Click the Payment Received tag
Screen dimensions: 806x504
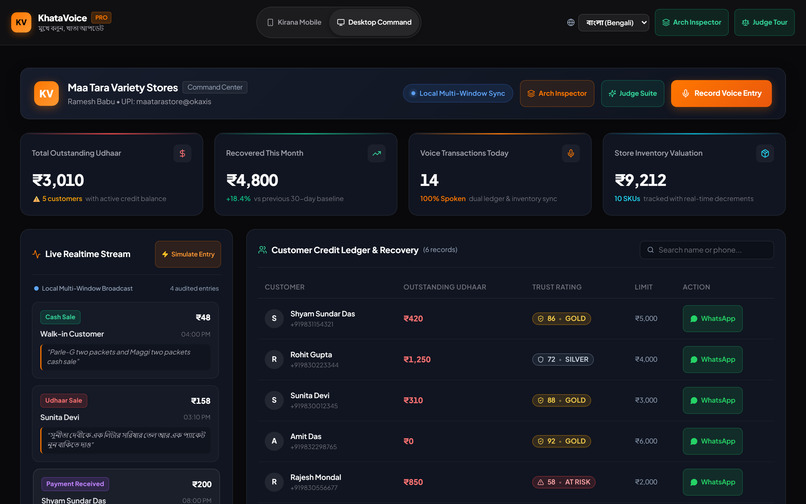[x=75, y=484]
